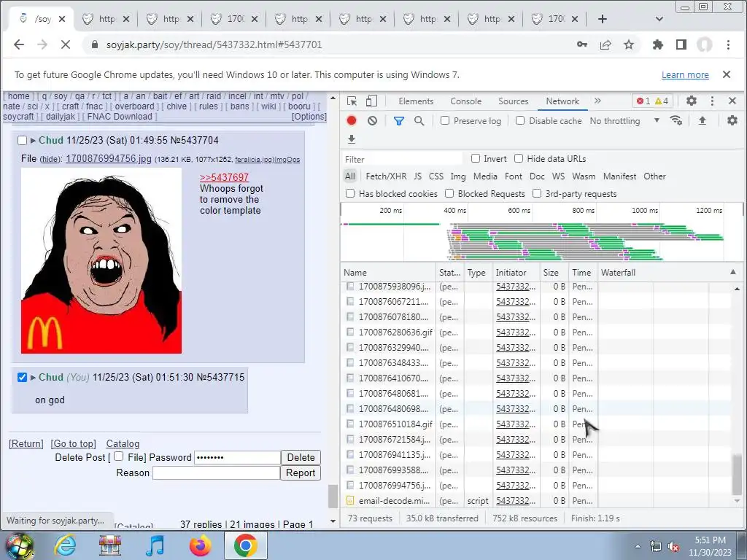
Task: Toggle the network filter funnel icon
Action: [399, 121]
